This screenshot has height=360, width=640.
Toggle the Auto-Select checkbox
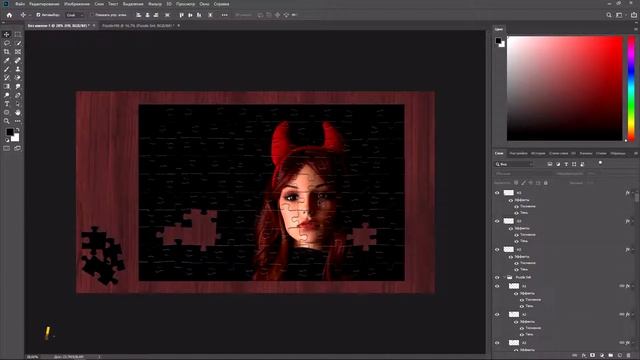[x=38, y=15]
